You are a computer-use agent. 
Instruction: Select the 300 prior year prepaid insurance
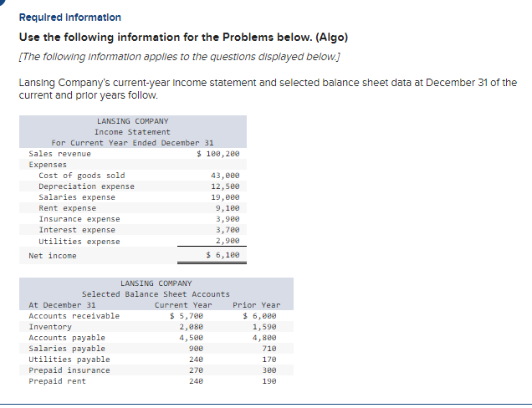[x=269, y=370]
